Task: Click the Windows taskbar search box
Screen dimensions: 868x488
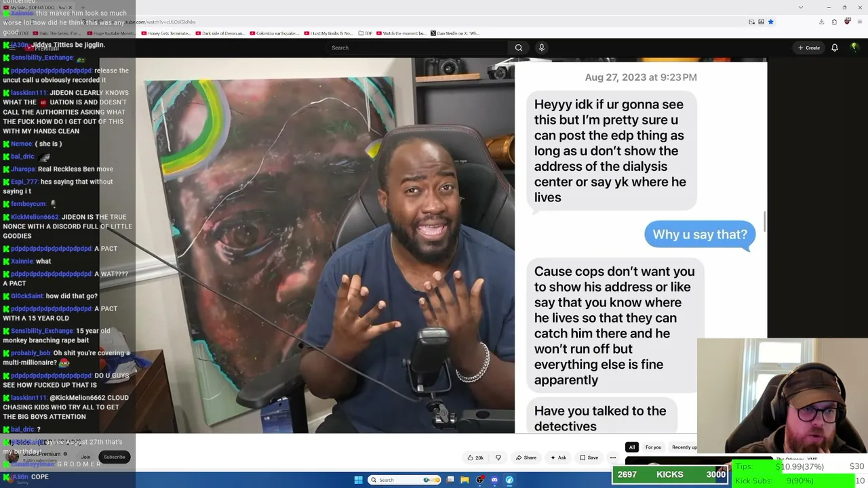Action: click(405, 480)
